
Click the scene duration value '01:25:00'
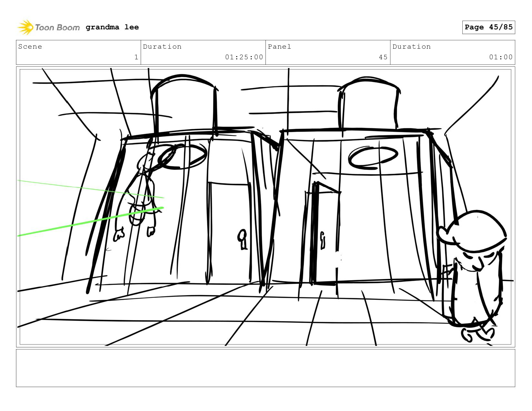click(244, 57)
